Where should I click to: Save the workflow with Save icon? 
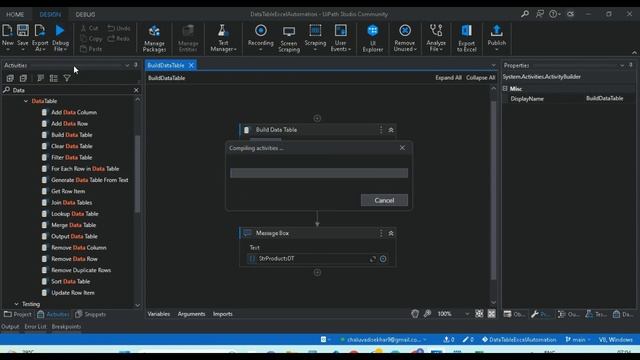(x=23, y=37)
